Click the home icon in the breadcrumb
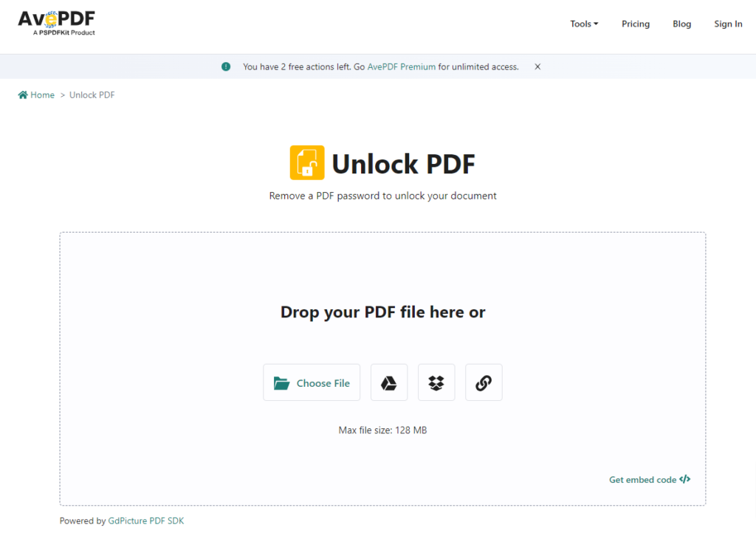Image resolution: width=756 pixels, height=536 pixels. [x=22, y=95]
